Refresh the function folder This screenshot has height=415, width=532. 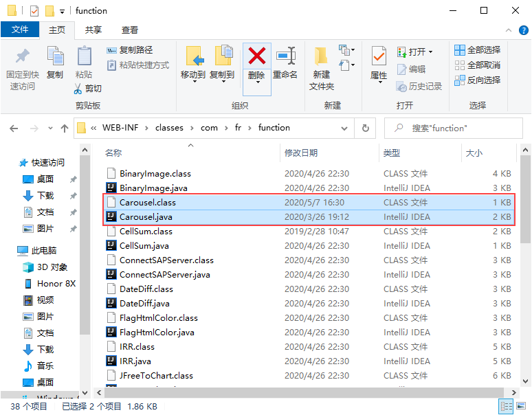[366, 128]
